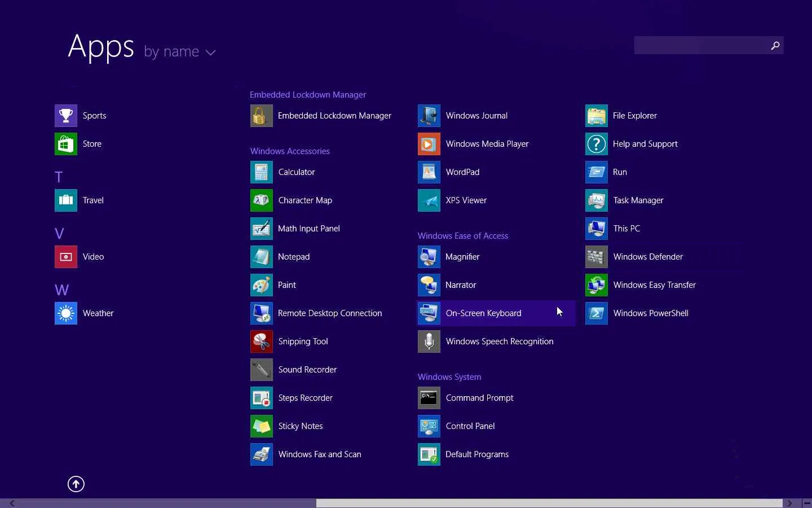Launch the Notepad icon
This screenshot has width=812, height=508.
pos(262,257)
